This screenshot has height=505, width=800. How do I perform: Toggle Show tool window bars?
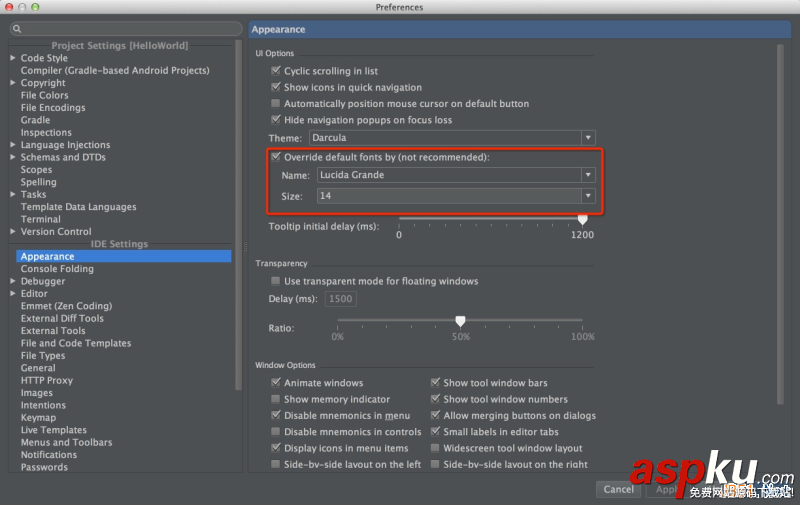click(435, 382)
